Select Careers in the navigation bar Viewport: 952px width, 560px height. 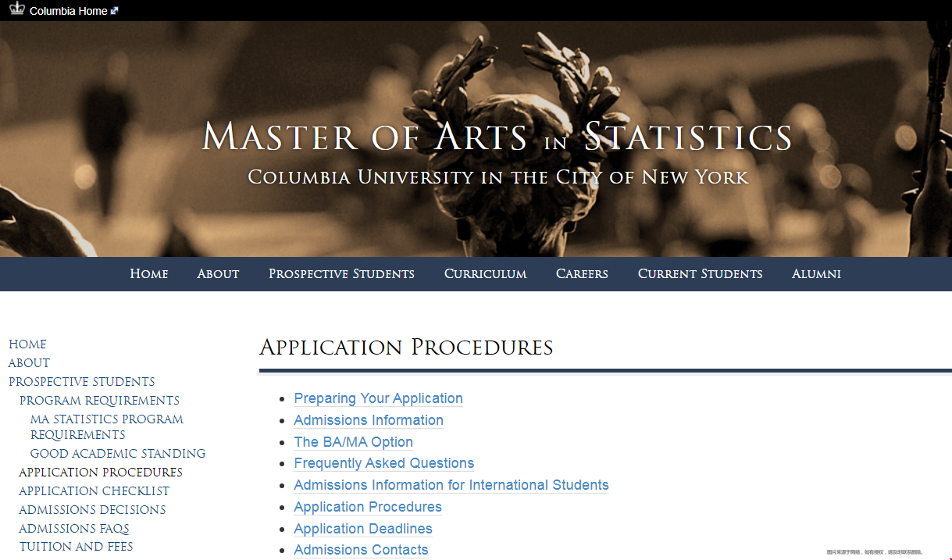point(582,273)
